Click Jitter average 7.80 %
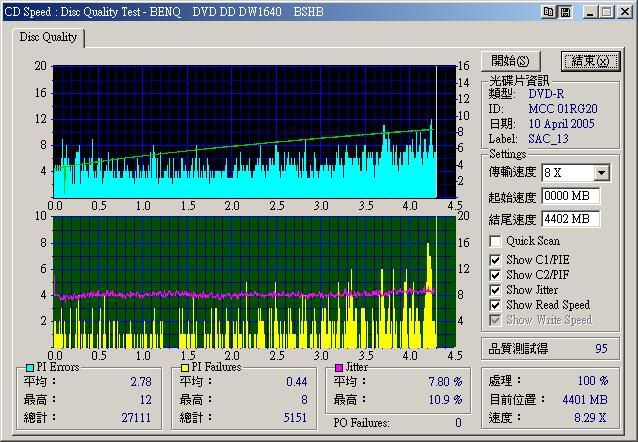This screenshot has width=638, height=442. (445, 382)
